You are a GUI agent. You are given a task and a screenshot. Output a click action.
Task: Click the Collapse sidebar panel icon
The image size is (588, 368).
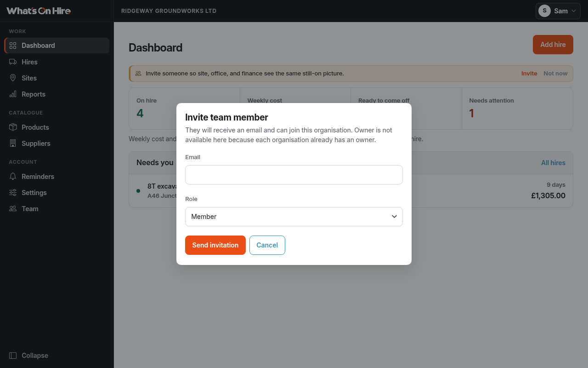pos(13,355)
